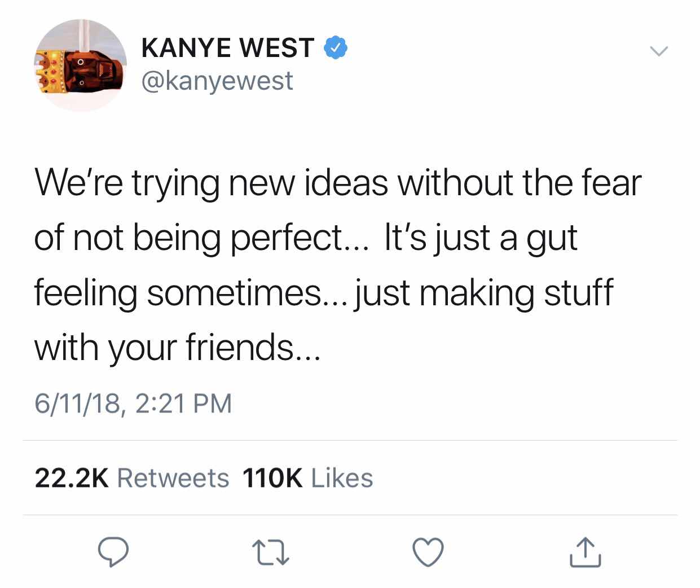Select the 6/11/18 date stamp

[81, 404]
